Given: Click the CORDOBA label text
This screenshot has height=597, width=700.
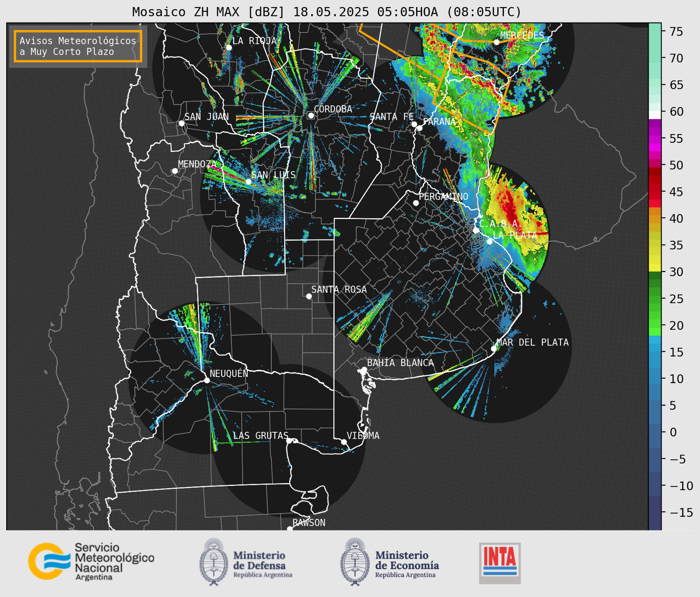Looking at the screenshot, I should [333, 109].
